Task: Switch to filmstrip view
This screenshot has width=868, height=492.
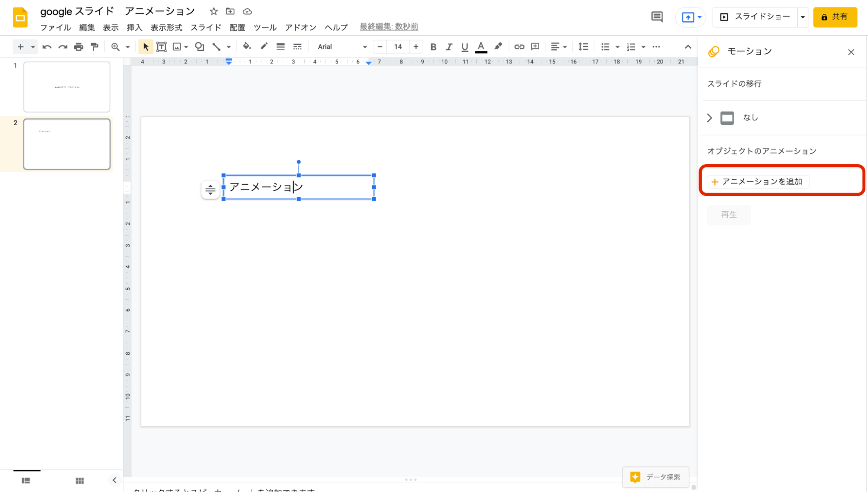Action: (26, 480)
